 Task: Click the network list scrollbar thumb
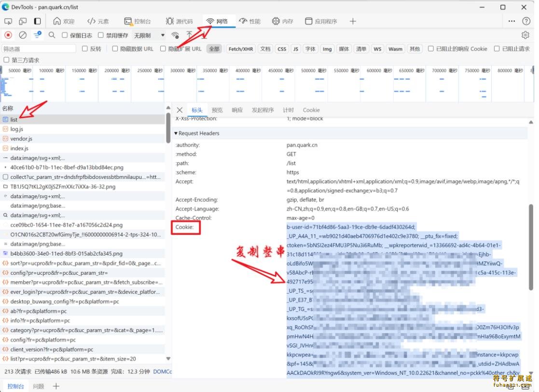(168, 128)
